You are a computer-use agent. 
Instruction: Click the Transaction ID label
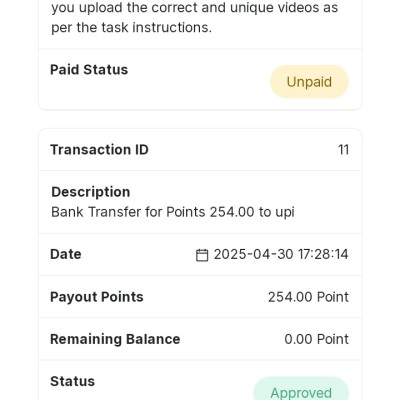tap(99, 150)
